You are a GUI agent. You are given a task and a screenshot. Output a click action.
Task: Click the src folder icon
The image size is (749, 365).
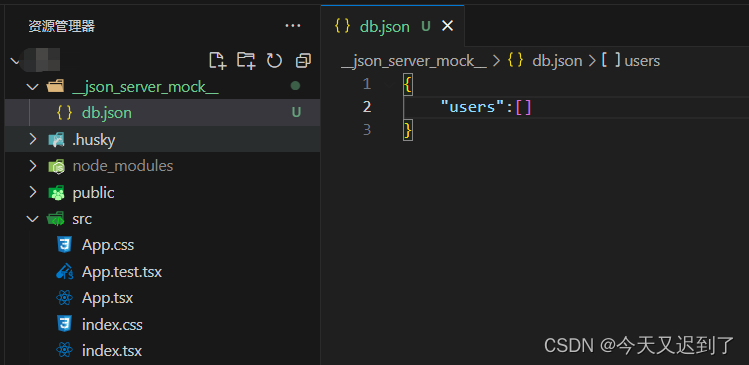(x=55, y=219)
